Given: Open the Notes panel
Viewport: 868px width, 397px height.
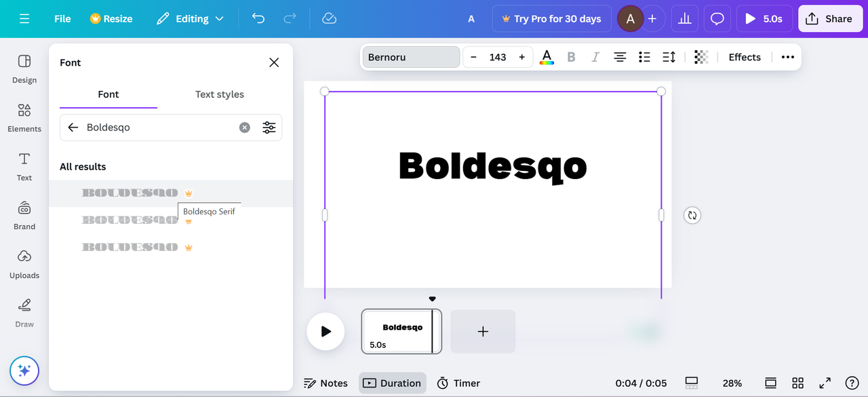Looking at the screenshot, I should [x=325, y=383].
